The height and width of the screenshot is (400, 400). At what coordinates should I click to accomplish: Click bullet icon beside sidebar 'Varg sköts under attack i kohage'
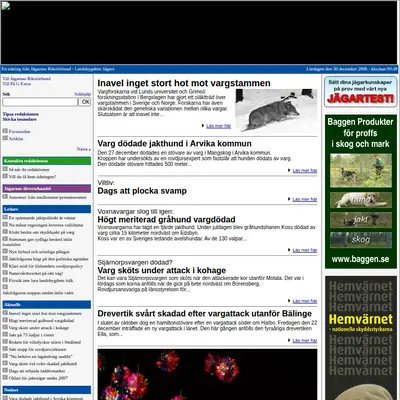click(5, 327)
